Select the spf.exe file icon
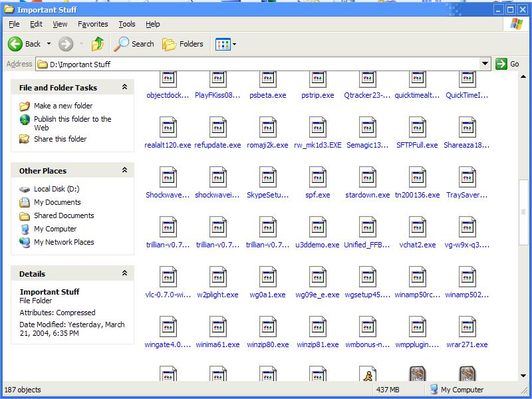 point(318,177)
